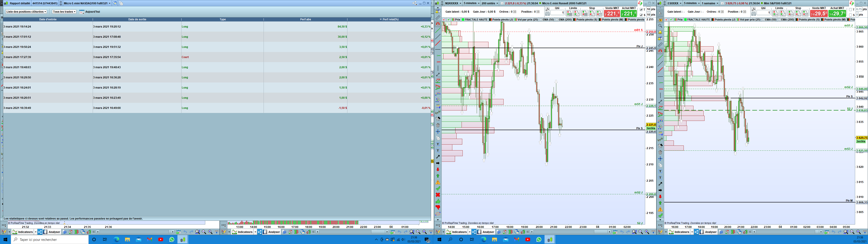
Task: Click the Vente MKT sell button on Russell chart
Action: pyautogui.click(x=612, y=14)
